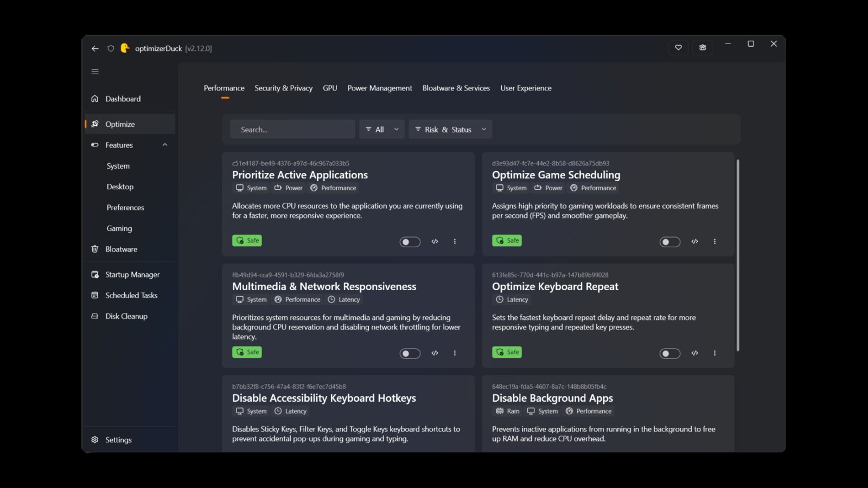This screenshot has width=868, height=488.
Task: Click Optimize Keyboard Repeat title
Action: pyautogui.click(x=555, y=286)
